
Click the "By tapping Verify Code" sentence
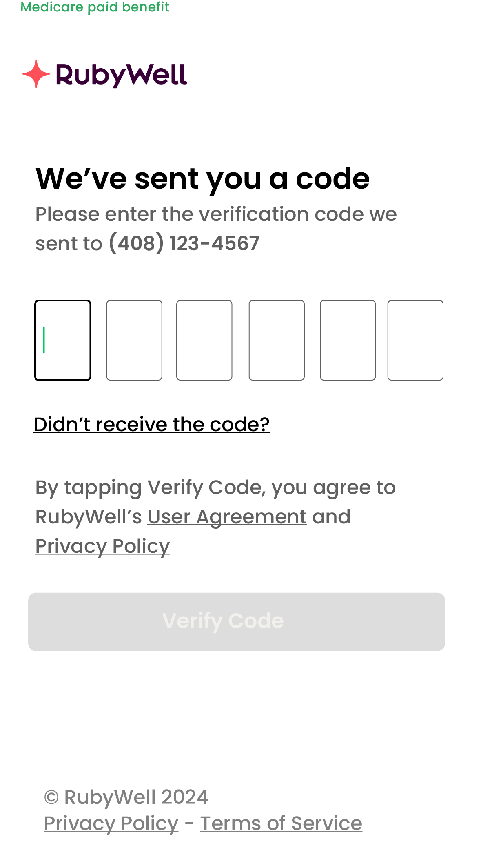click(x=215, y=487)
